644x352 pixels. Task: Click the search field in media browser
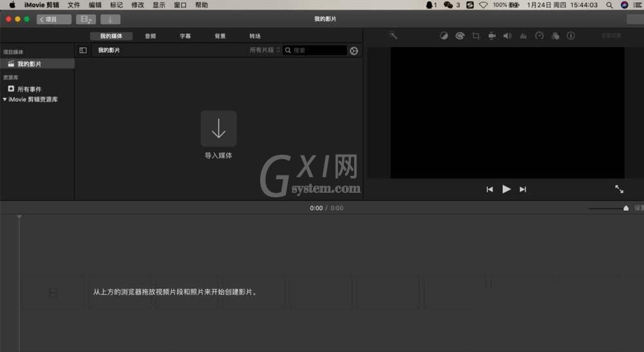point(315,50)
